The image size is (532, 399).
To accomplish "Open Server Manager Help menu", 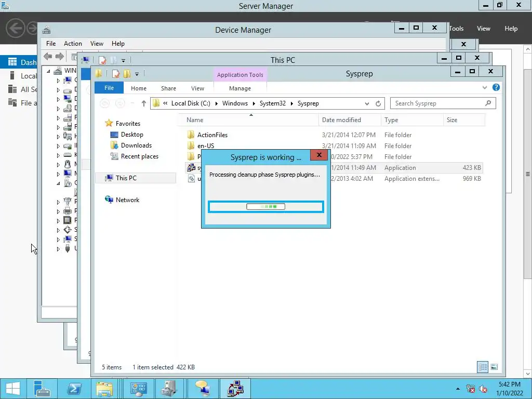I will point(511,29).
